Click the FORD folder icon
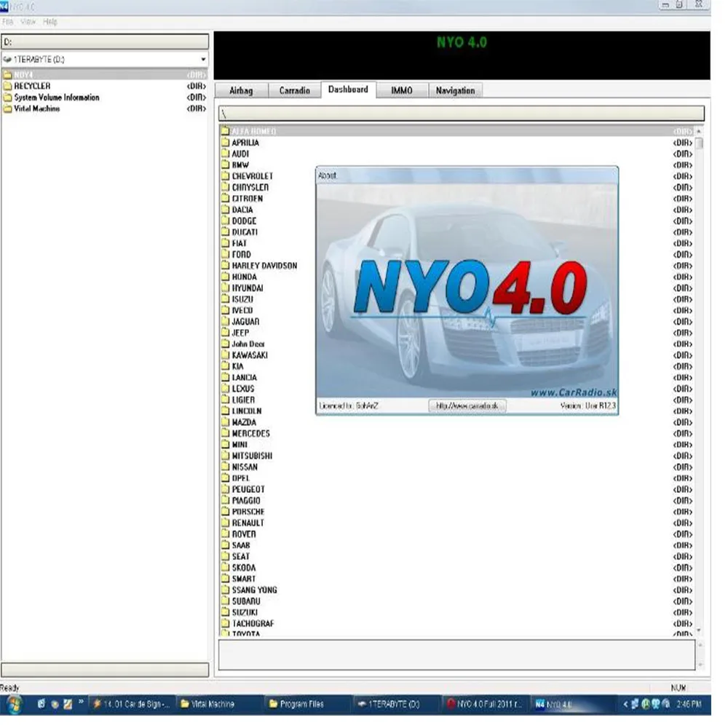This screenshot has height=728, width=728. 225,254
